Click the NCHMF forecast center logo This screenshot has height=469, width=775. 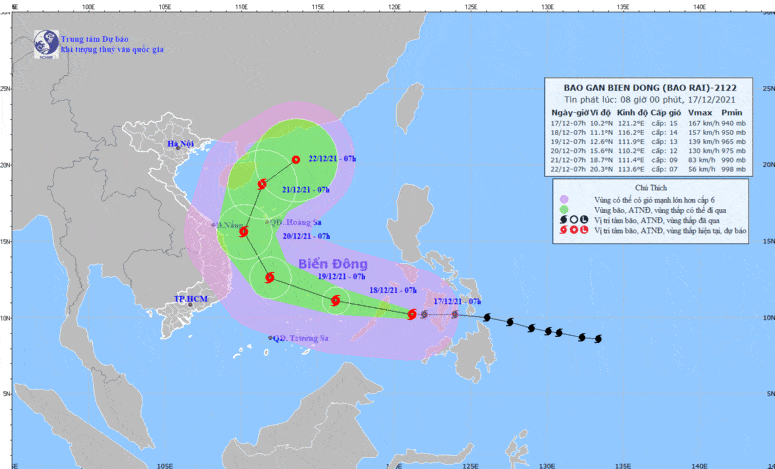tap(45, 42)
